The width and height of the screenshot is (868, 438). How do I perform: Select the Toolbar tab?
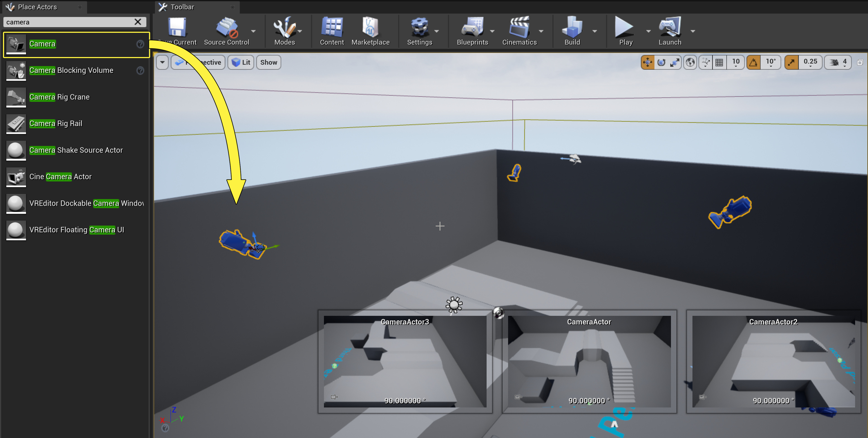(x=182, y=7)
